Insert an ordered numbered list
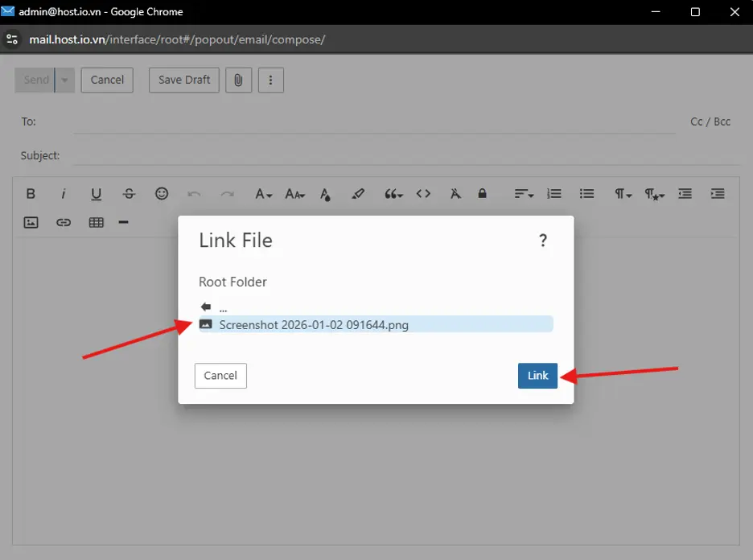Image resolution: width=753 pixels, height=560 pixels. click(554, 194)
